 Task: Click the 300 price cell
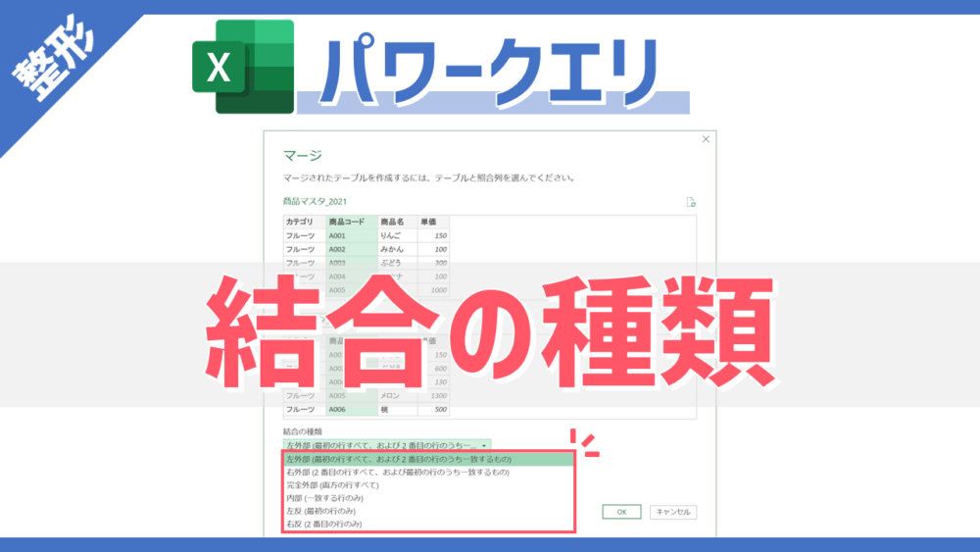coord(433,263)
